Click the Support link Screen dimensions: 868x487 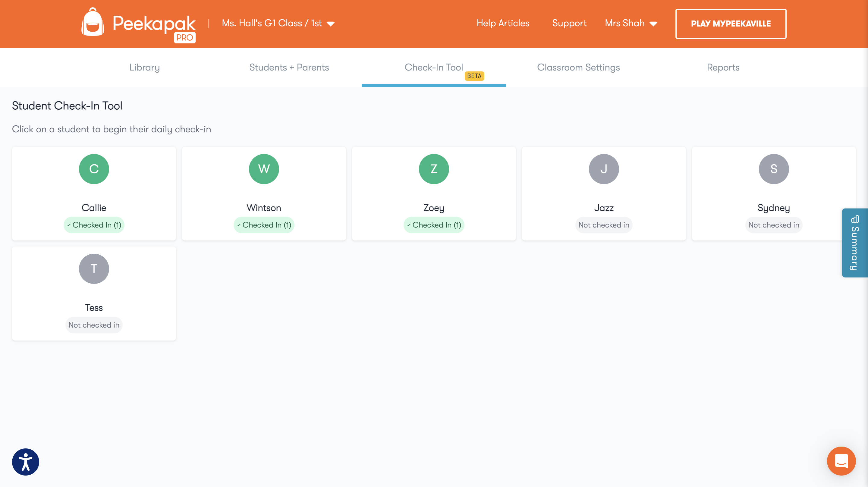click(x=569, y=23)
